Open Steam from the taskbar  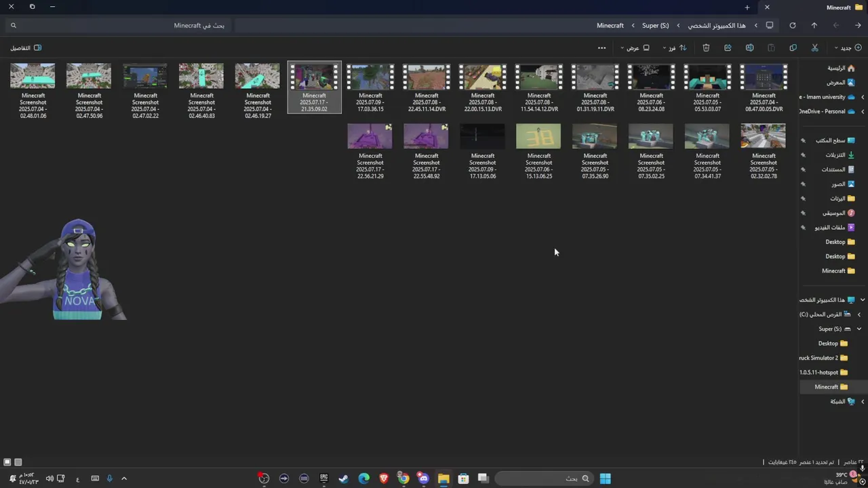click(x=344, y=479)
